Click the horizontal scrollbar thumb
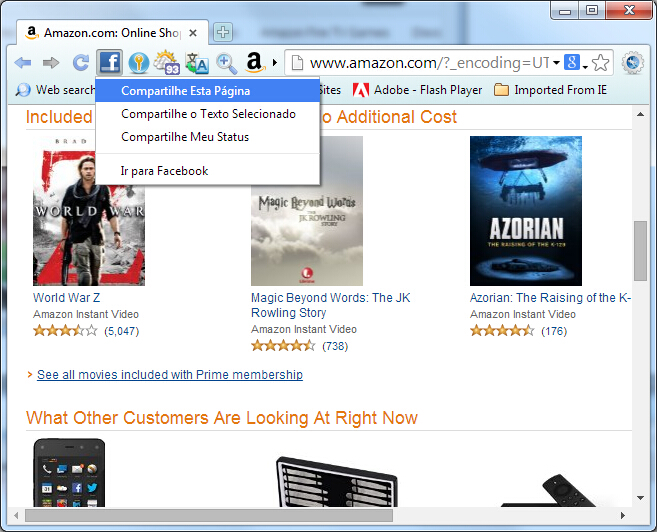This screenshot has height=532, width=657. [x=209, y=516]
